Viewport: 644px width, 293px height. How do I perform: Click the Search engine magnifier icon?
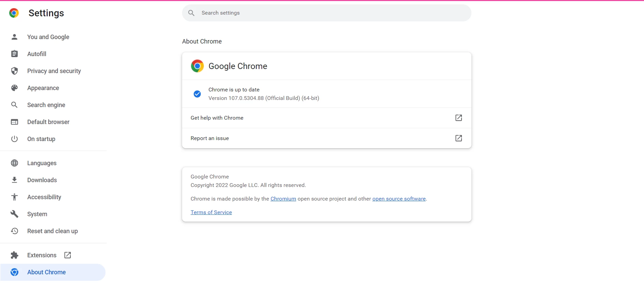pyautogui.click(x=14, y=105)
